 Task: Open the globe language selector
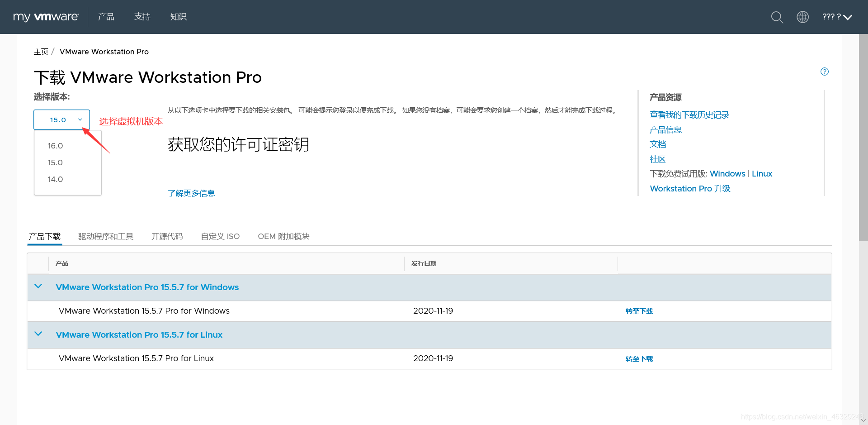point(802,17)
